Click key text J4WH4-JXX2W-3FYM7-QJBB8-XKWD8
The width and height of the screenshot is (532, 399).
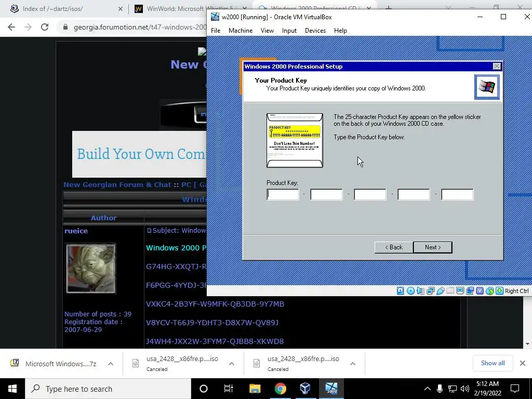click(x=215, y=341)
